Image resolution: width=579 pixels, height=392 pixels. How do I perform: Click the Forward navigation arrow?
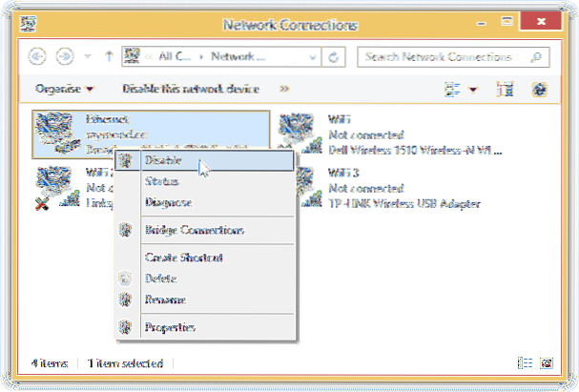pyautogui.click(x=65, y=56)
